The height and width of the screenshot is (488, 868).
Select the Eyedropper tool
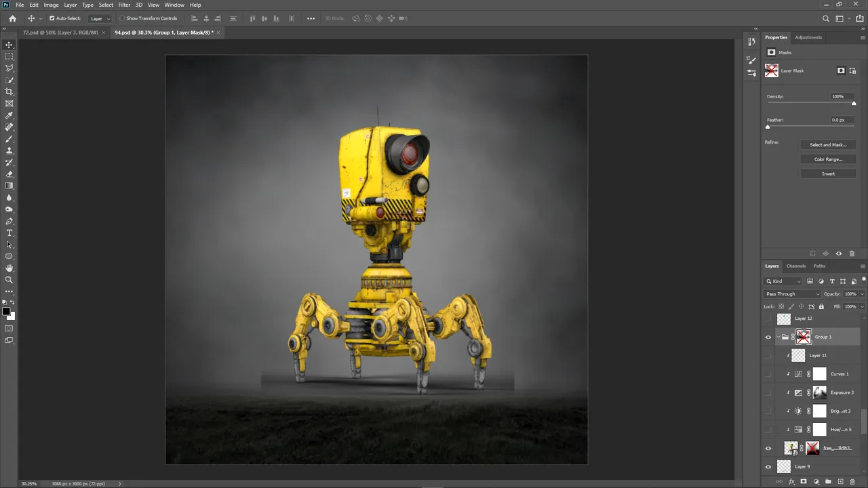[9, 115]
